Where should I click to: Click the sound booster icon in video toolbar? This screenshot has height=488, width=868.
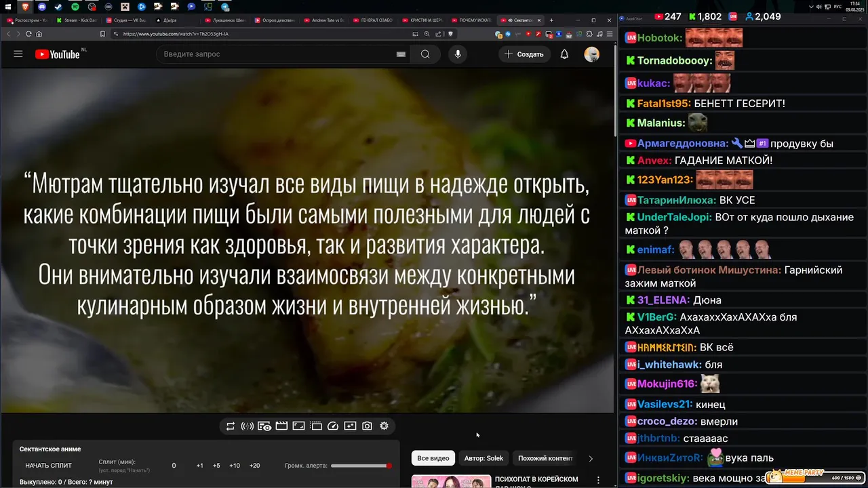[x=248, y=426]
